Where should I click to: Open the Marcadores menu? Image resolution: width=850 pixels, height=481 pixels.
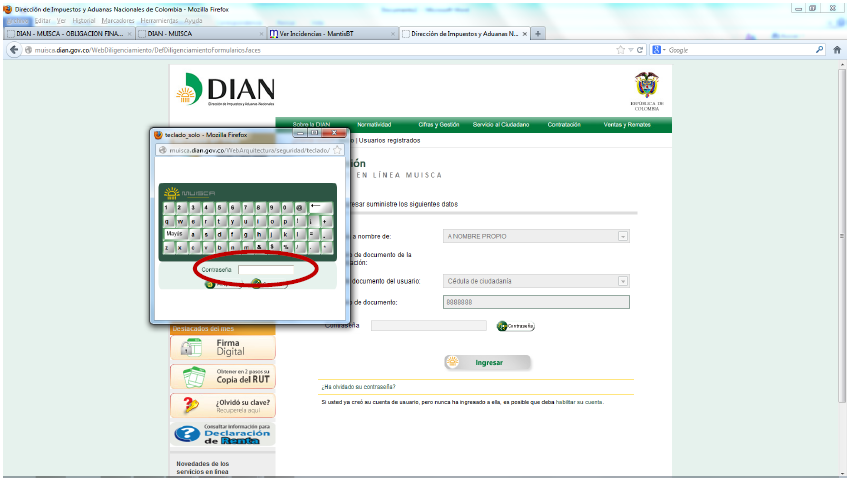click(118, 21)
